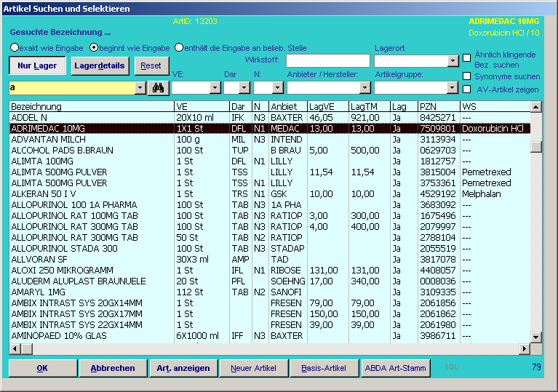
Task: Click the 'Art. anzeigen' button
Action: coord(183,368)
